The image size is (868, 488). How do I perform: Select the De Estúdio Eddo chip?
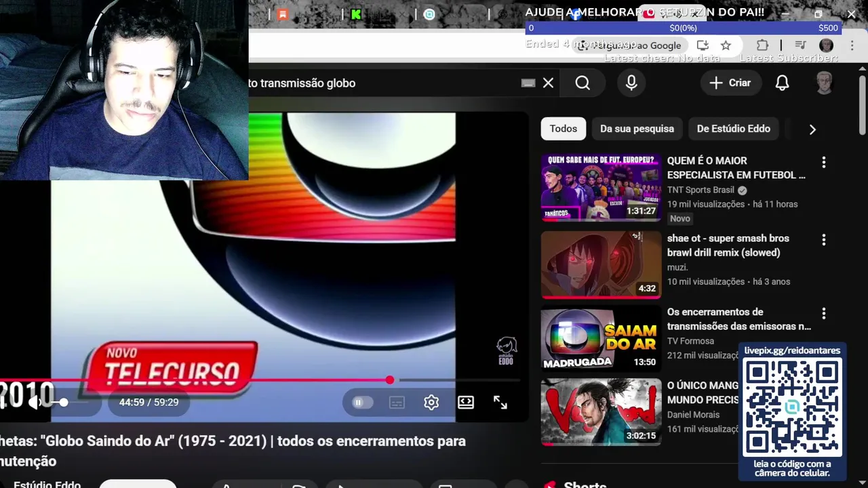[733, 129]
